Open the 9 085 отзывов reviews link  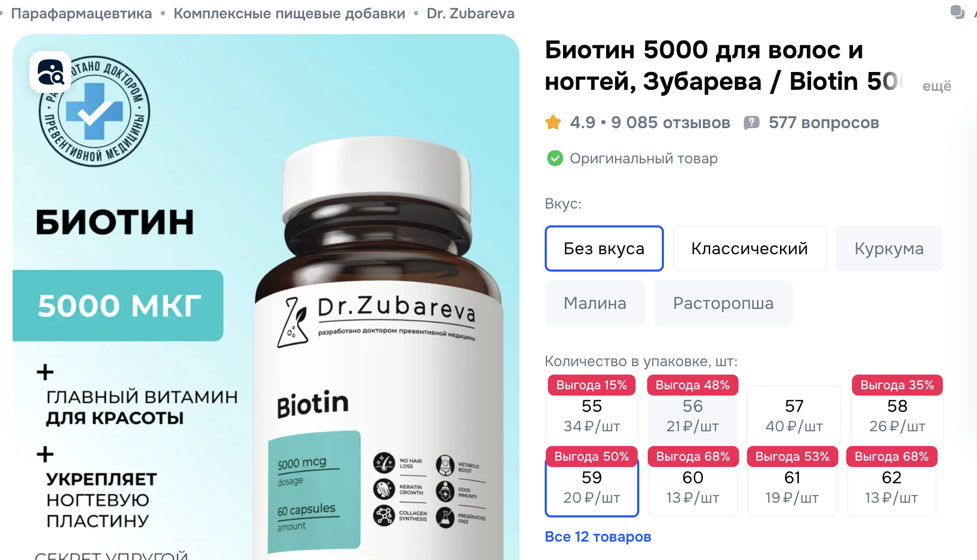tap(670, 122)
